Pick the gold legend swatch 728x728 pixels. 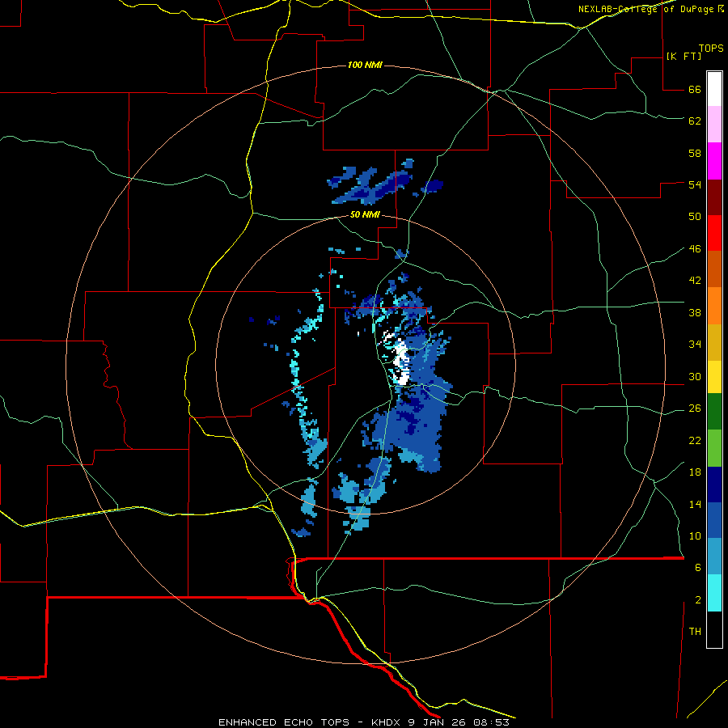[714, 342]
